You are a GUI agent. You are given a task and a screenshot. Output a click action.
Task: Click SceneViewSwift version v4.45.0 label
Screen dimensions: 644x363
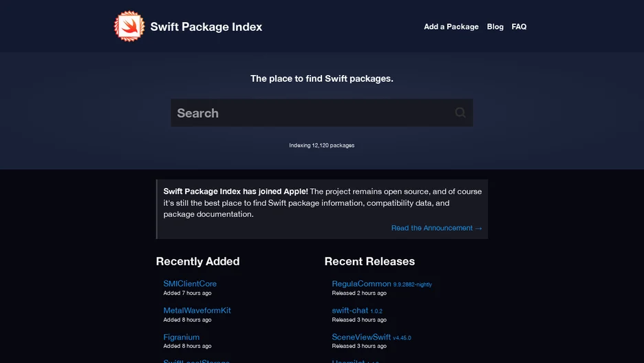click(402, 338)
